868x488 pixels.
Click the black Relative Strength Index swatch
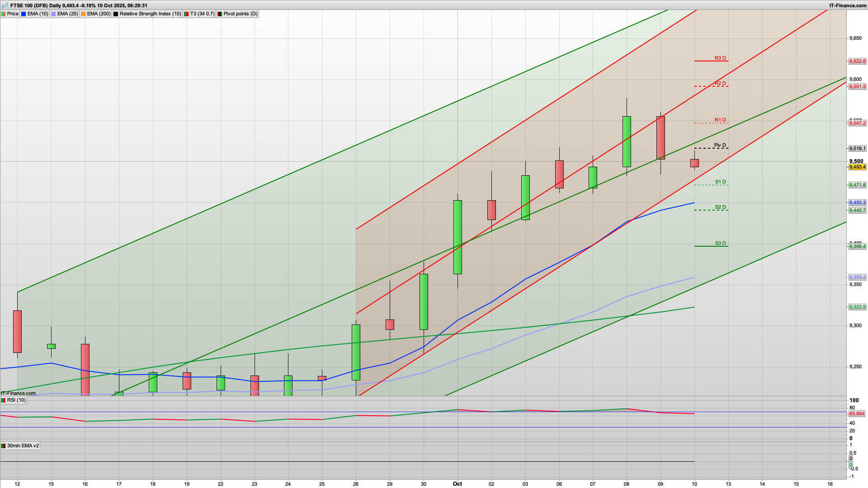[x=116, y=14]
